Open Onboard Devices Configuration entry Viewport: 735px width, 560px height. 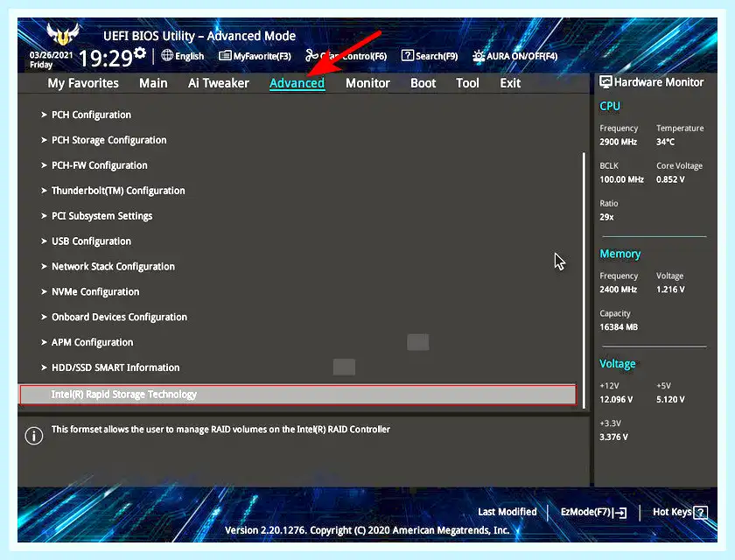coord(120,318)
